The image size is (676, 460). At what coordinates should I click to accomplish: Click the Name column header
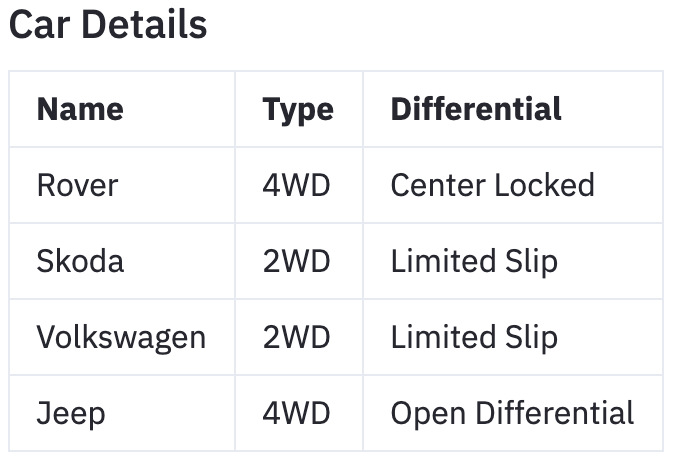[x=80, y=109]
